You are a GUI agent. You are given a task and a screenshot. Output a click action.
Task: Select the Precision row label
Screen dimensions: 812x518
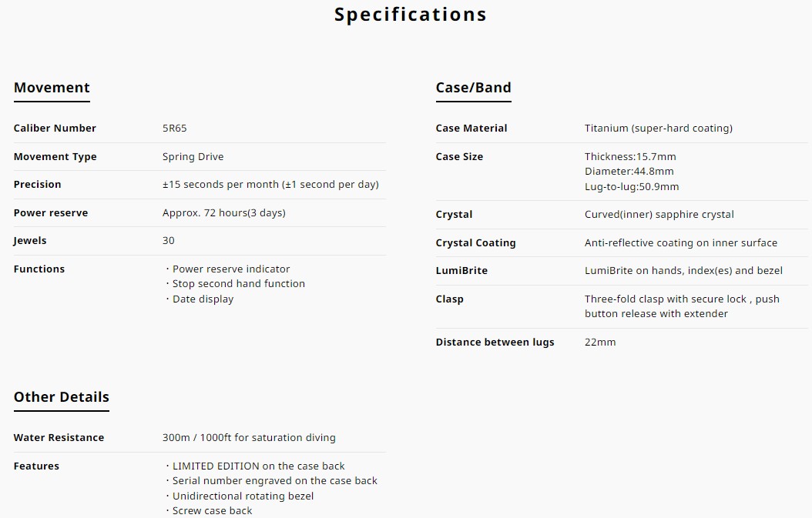[x=37, y=184]
